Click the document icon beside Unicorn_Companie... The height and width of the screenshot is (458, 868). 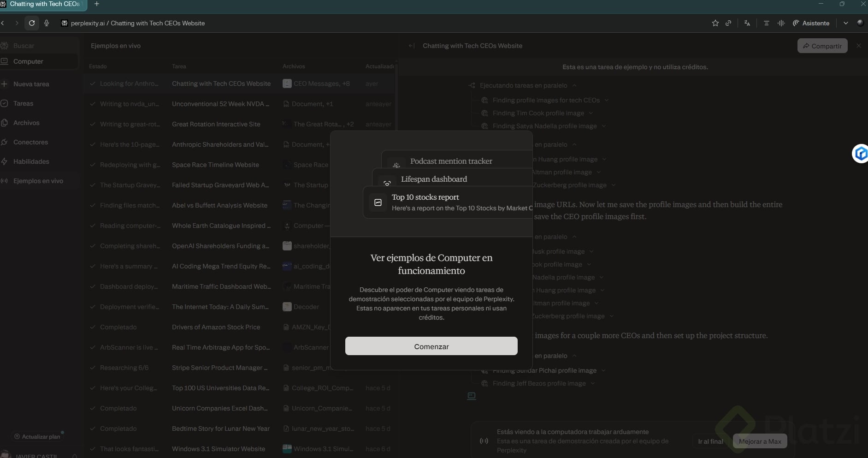coord(286,408)
